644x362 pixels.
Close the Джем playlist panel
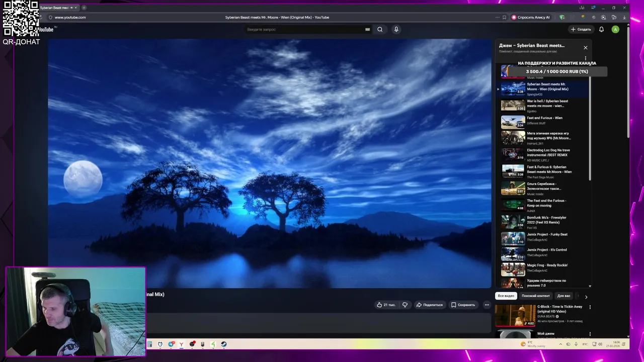(585, 48)
